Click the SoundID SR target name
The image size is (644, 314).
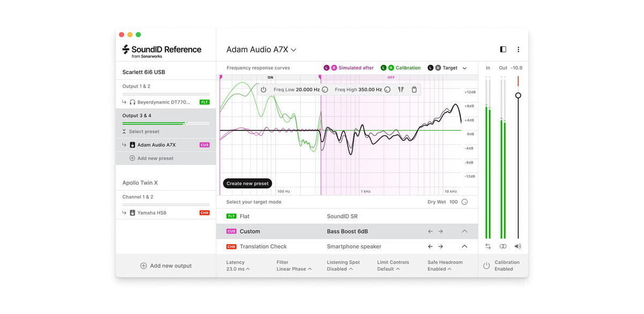(342, 216)
